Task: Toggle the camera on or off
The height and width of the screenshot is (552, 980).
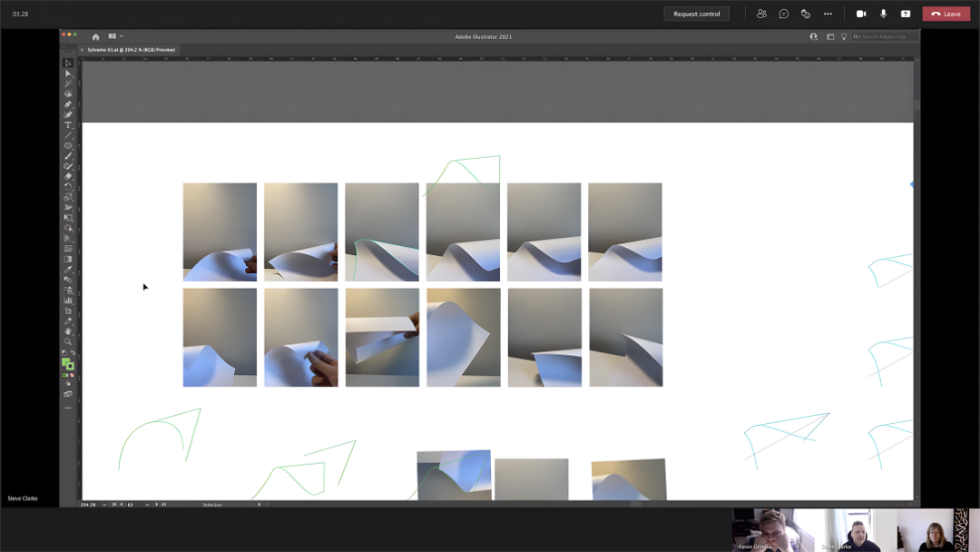Action: point(860,14)
